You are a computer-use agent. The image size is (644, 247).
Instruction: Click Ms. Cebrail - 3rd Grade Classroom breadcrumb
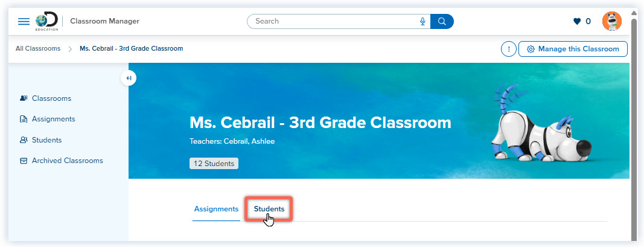[132, 48]
